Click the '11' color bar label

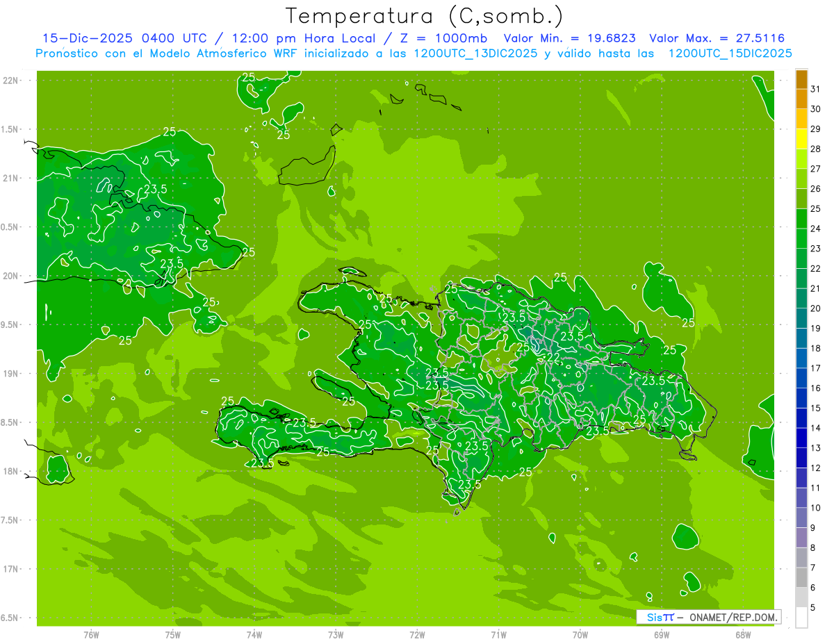[816, 488]
